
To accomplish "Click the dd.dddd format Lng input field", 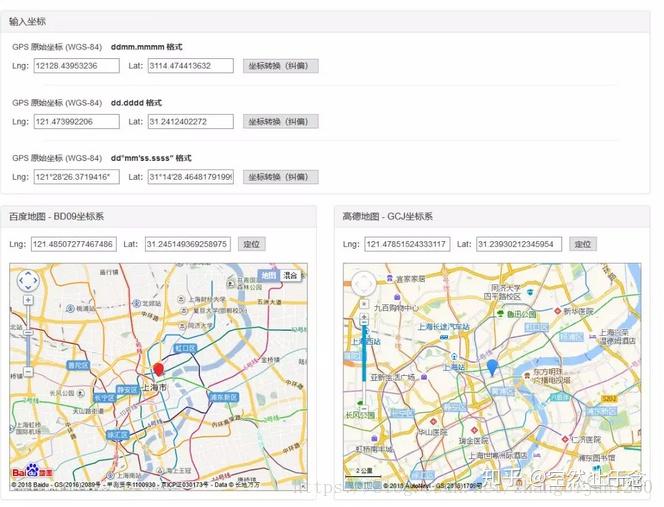I will tap(77, 122).
